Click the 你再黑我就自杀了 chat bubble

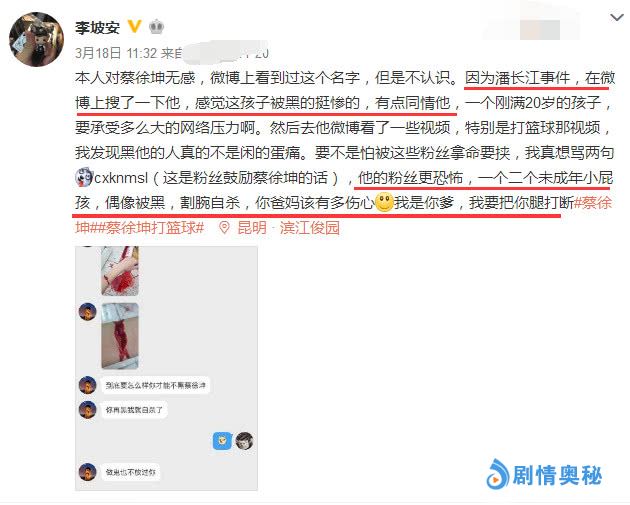click(x=134, y=410)
